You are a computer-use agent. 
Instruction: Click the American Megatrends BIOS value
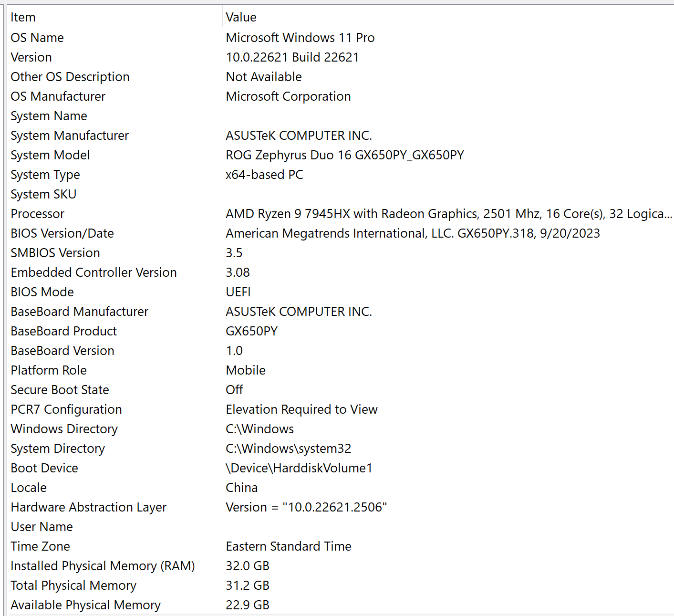(x=413, y=233)
